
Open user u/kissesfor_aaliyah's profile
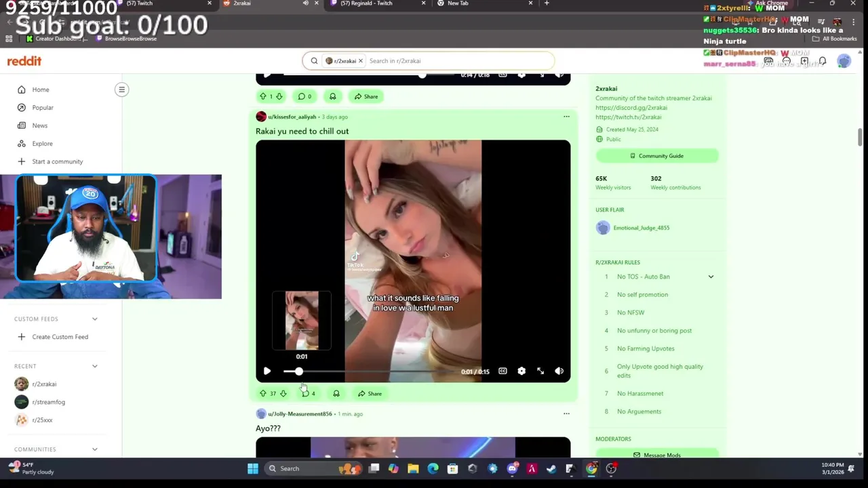(x=292, y=117)
